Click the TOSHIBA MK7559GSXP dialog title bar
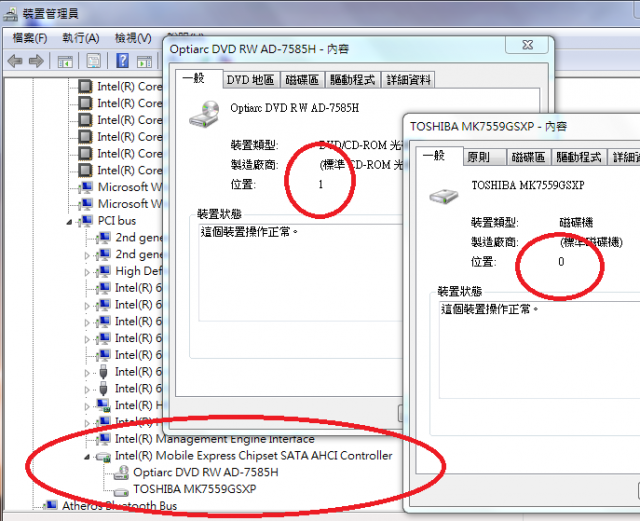Screen dimensions: 640x521 tap(489, 127)
